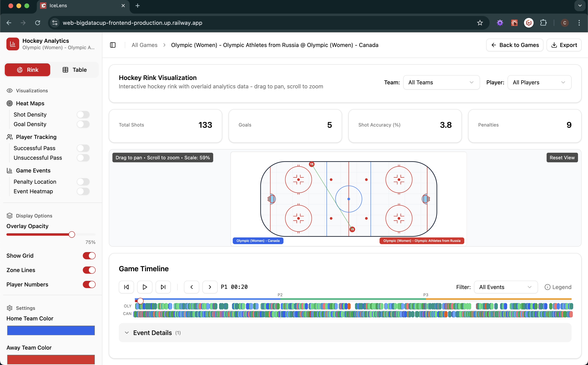Enable Shot Density heat map
Image resolution: width=588 pixels, height=365 pixels.
(x=83, y=114)
